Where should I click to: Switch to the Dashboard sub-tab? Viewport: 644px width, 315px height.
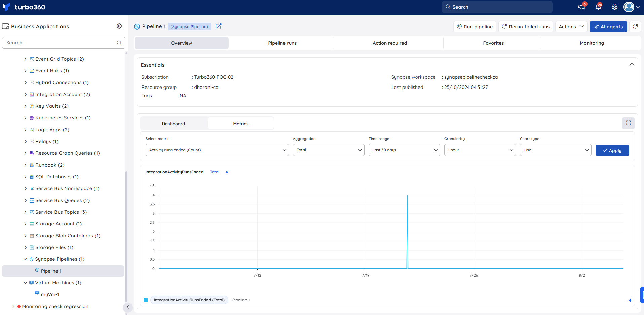(174, 124)
